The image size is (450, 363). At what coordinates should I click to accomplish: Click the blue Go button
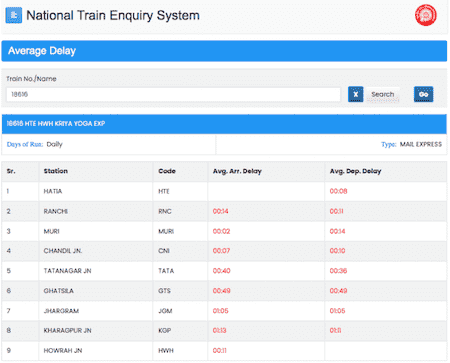(x=423, y=94)
